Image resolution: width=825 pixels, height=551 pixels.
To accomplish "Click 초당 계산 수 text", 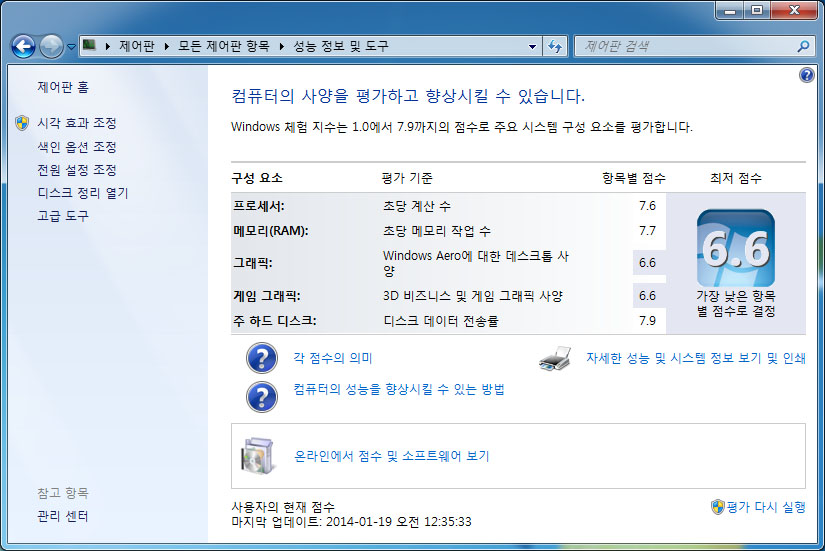I will [x=417, y=206].
